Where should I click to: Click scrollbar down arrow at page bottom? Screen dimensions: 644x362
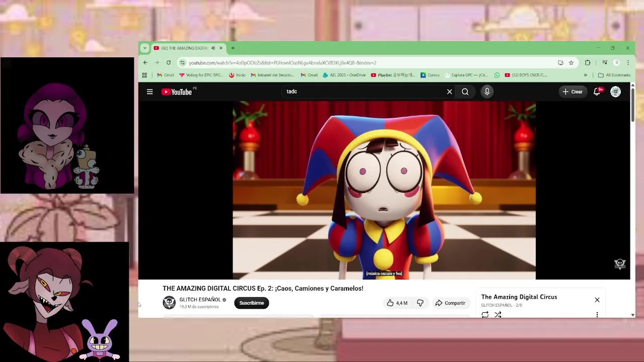coord(632,315)
